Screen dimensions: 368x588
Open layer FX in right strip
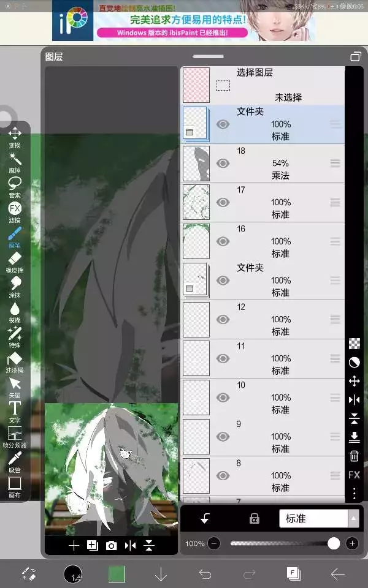pyautogui.click(x=354, y=475)
